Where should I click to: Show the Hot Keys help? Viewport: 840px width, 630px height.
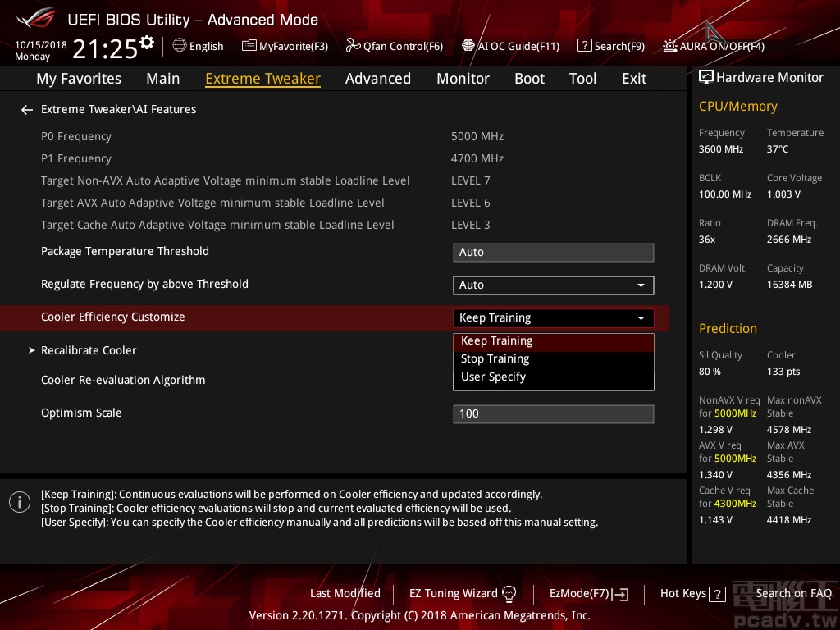pos(692,593)
